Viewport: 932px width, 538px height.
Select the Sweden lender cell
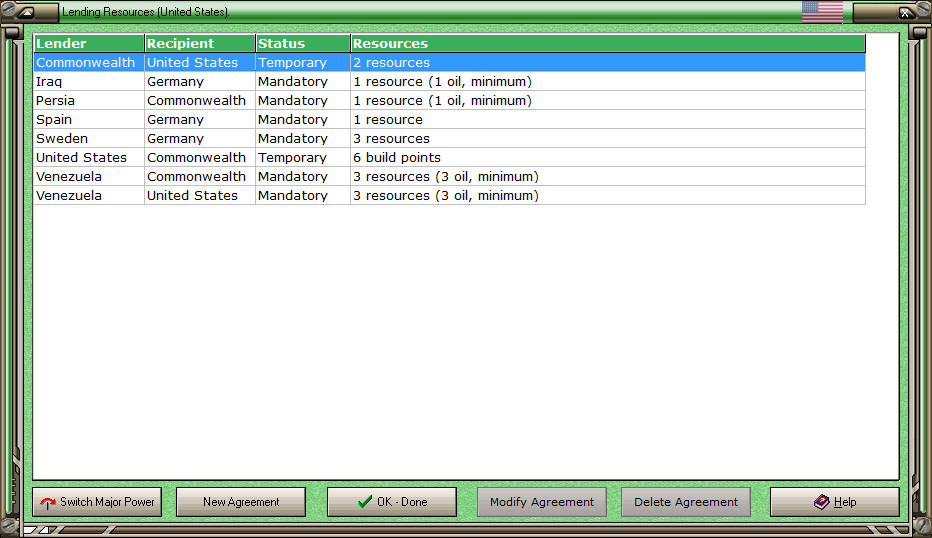pyautogui.click(x=89, y=139)
